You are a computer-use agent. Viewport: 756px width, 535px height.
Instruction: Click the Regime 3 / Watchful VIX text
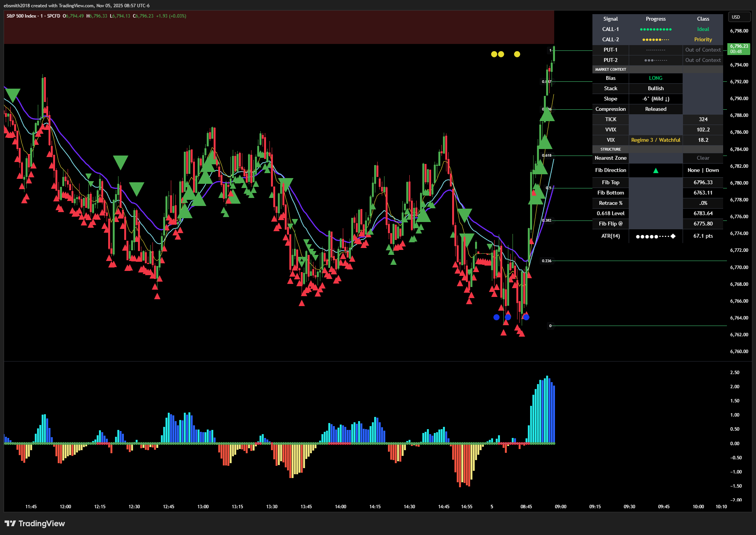[655, 140]
